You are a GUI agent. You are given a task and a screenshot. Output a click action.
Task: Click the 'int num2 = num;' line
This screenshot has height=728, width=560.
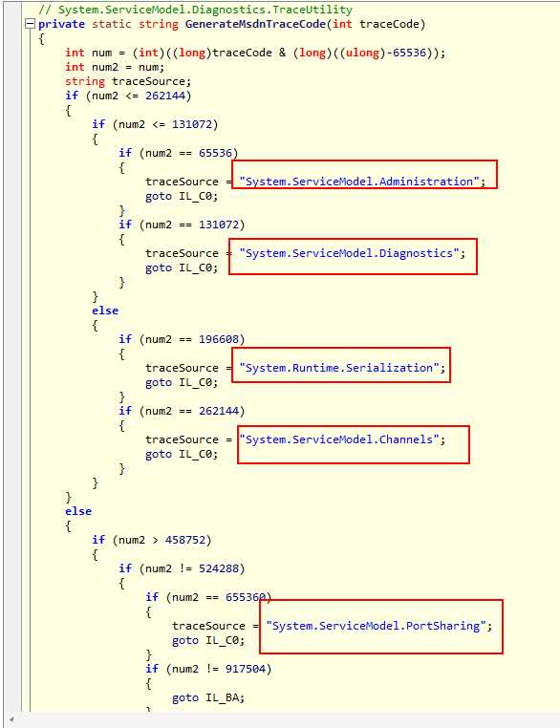tap(115, 67)
